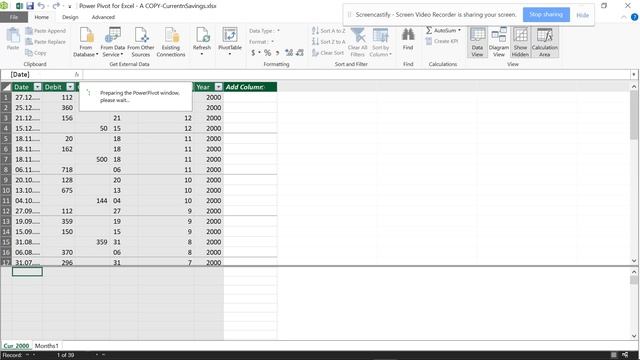This screenshot has width=640, height=360.
Task: Click cell with Debit value 675
Action: point(58,190)
